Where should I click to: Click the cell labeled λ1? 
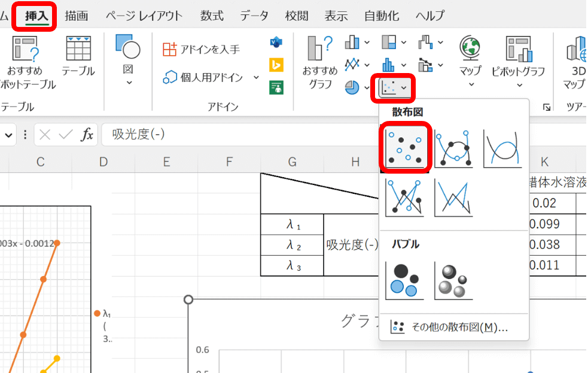pyautogui.click(x=292, y=225)
